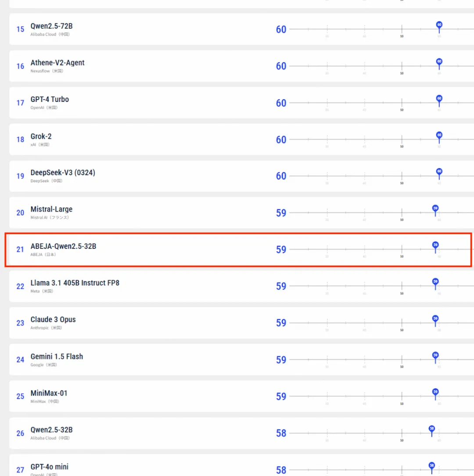Click the DeepSeek (中国) company label
The height and width of the screenshot is (476, 474).
47,181
